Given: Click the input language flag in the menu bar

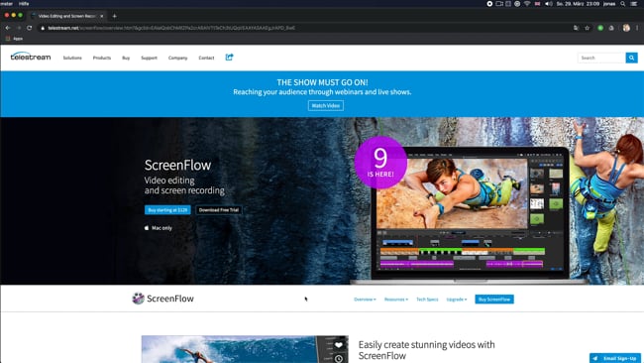Looking at the screenshot, I should click(x=537, y=4).
